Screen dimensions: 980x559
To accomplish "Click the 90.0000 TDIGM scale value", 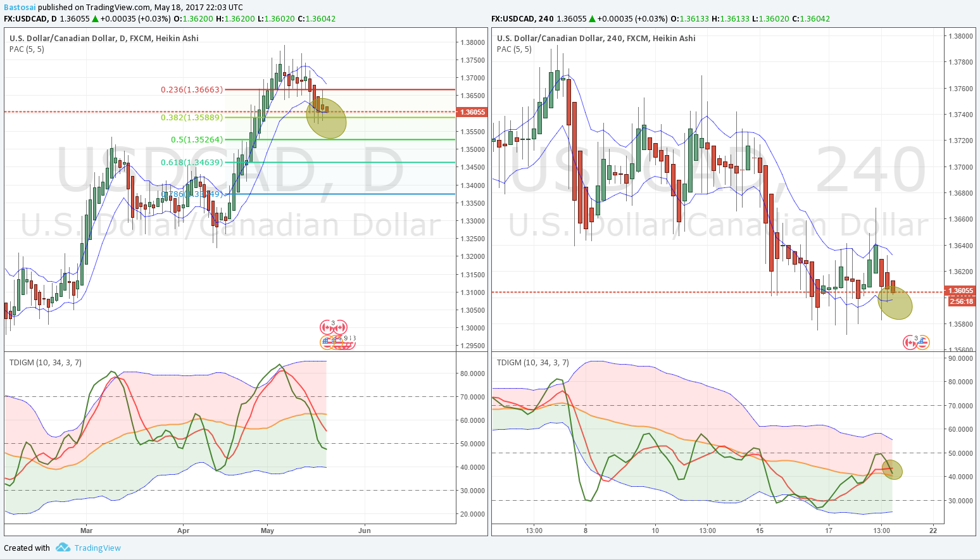I will click(960, 358).
